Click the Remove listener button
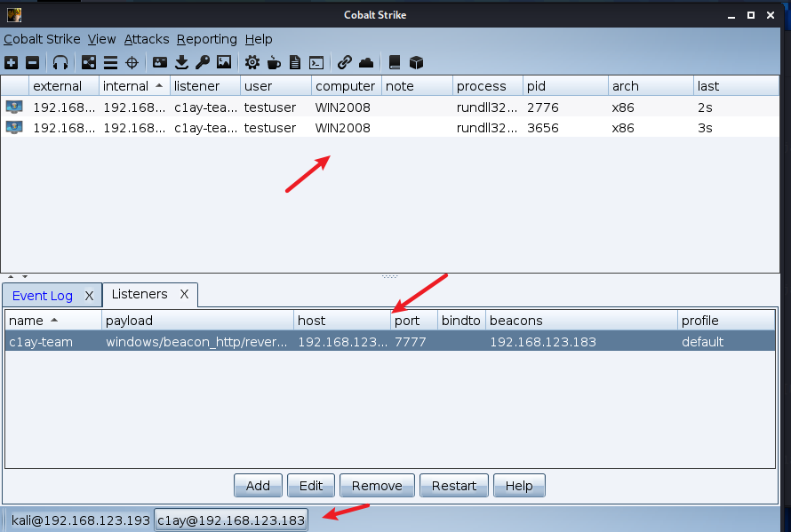Viewport: 791px width, 532px height. pyautogui.click(x=377, y=486)
